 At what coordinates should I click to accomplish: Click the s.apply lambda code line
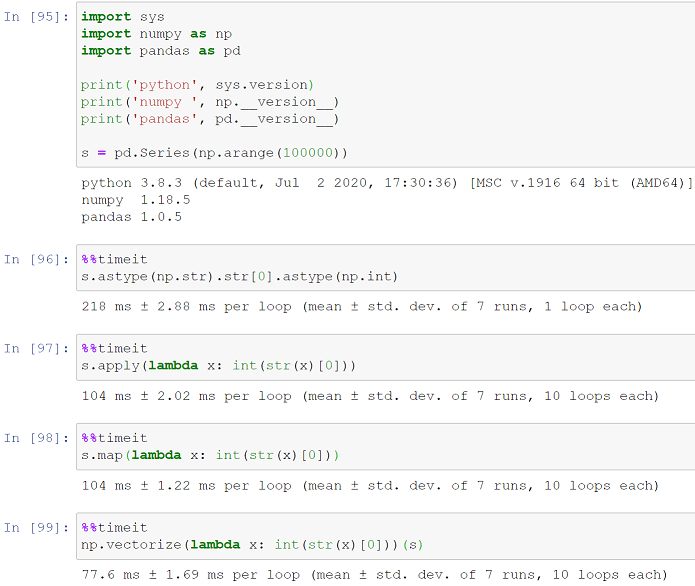(219, 366)
